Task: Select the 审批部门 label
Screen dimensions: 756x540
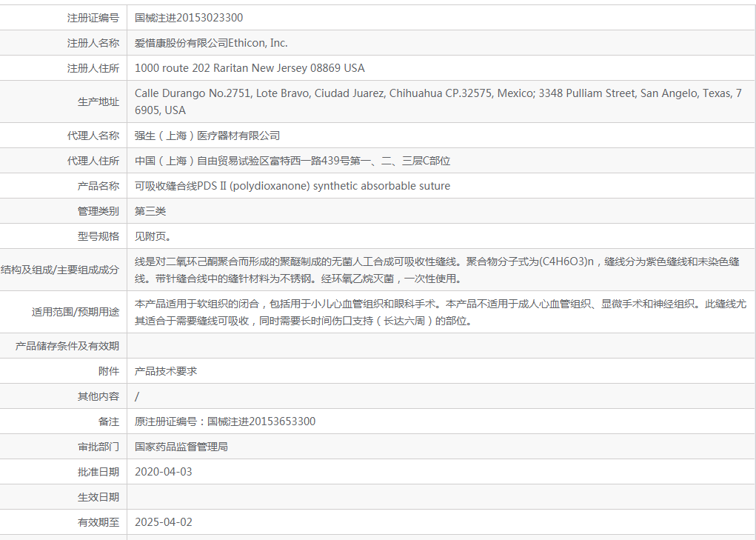Action: 98,447
